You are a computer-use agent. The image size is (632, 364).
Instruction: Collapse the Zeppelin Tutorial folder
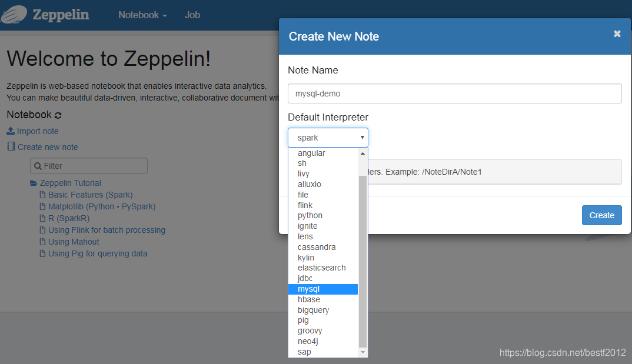click(71, 183)
